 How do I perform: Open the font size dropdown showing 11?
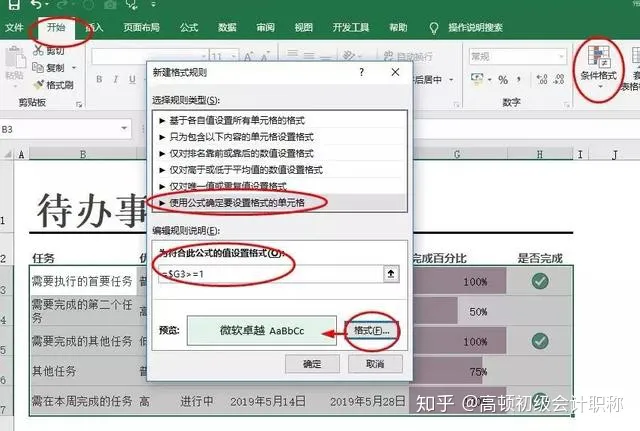234,56
